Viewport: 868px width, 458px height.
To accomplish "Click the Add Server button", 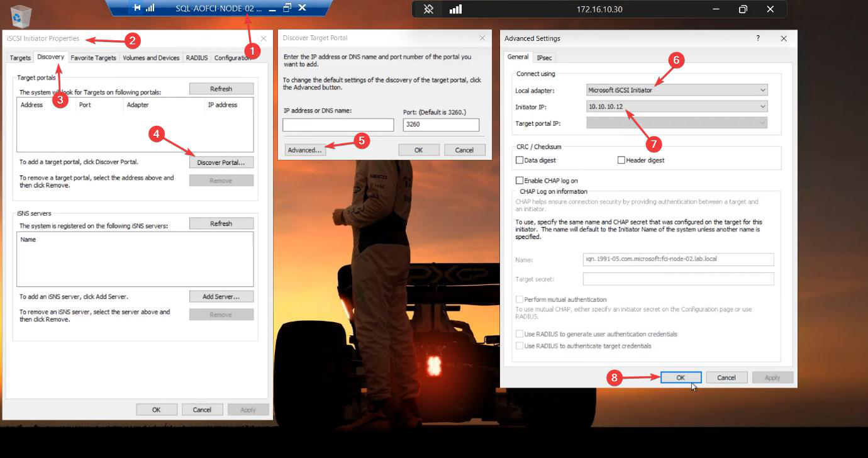I will coord(221,296).
